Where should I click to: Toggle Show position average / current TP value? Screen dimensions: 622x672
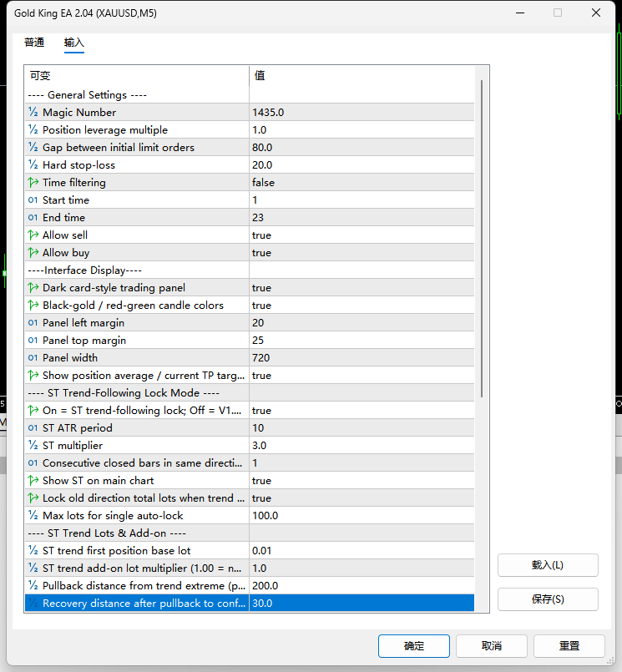click(x=362, y=376)
